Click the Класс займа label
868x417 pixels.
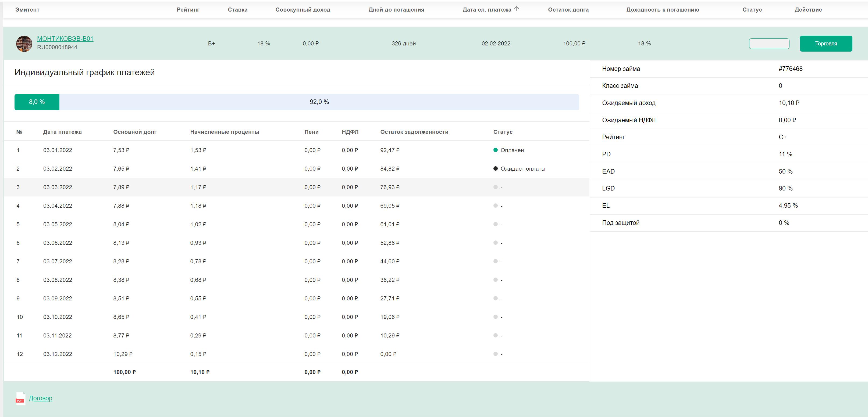[620, 86]
